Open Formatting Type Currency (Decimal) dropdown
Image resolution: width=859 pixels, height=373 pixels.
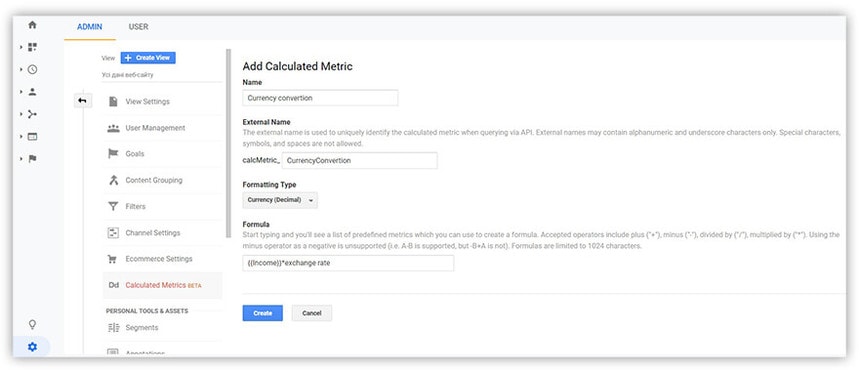tap(280, 200)
